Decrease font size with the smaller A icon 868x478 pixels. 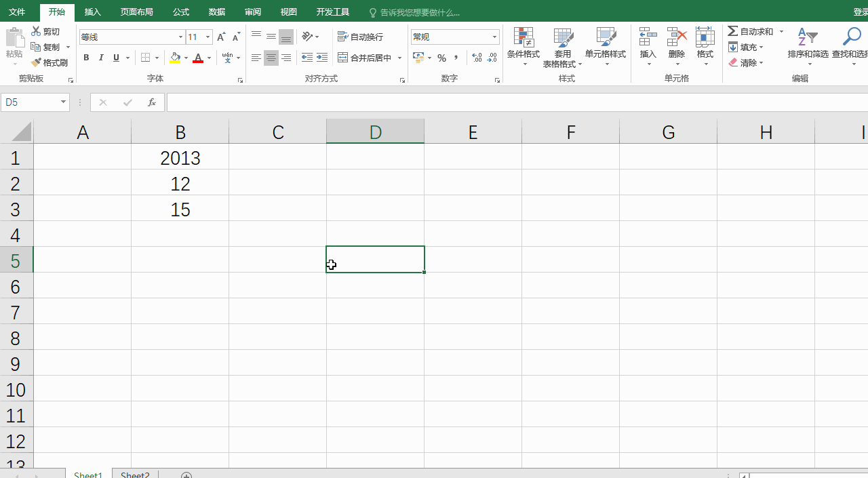tap(236, 37)
